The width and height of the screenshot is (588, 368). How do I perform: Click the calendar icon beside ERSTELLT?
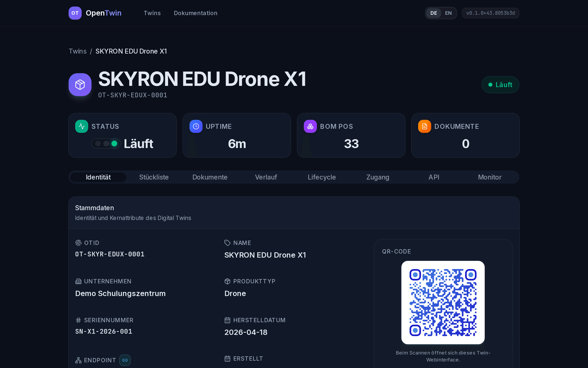point(227,359)
